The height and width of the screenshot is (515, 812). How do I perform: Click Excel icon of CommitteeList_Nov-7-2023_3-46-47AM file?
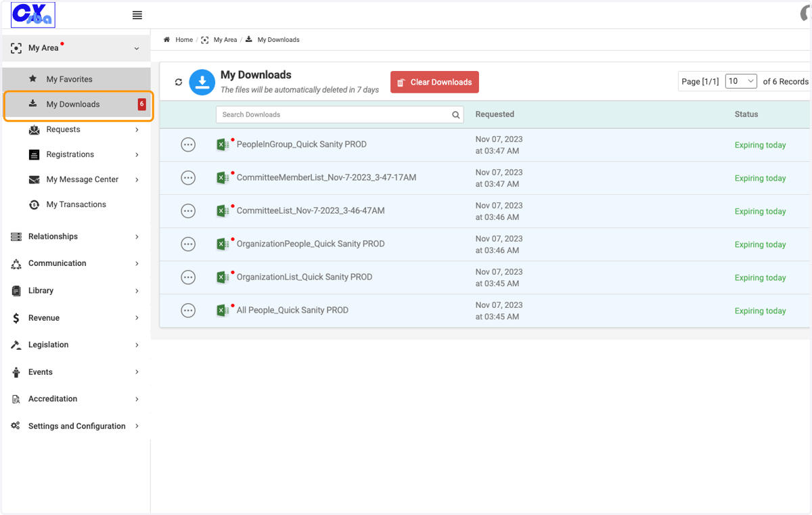[223, 211]
